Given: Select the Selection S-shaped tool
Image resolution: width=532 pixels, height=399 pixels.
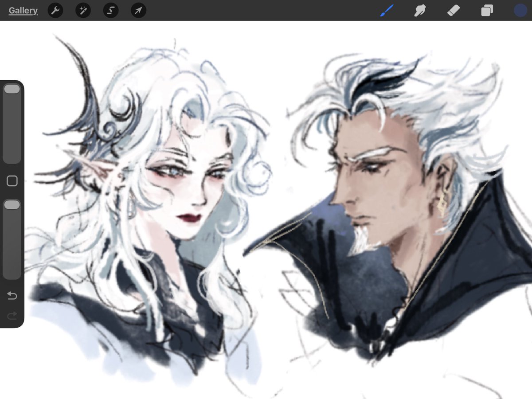Looking at the screenshot, I should tap(111, 10).
